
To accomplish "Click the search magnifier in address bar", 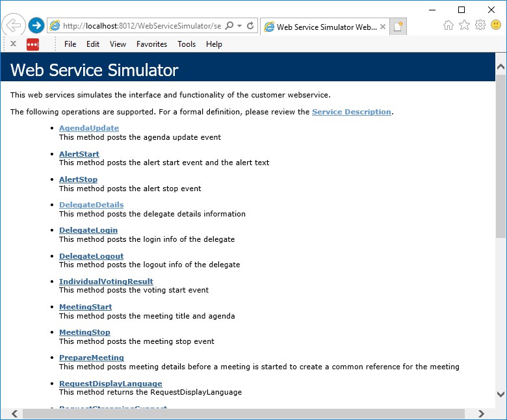I will pos(229,25).
